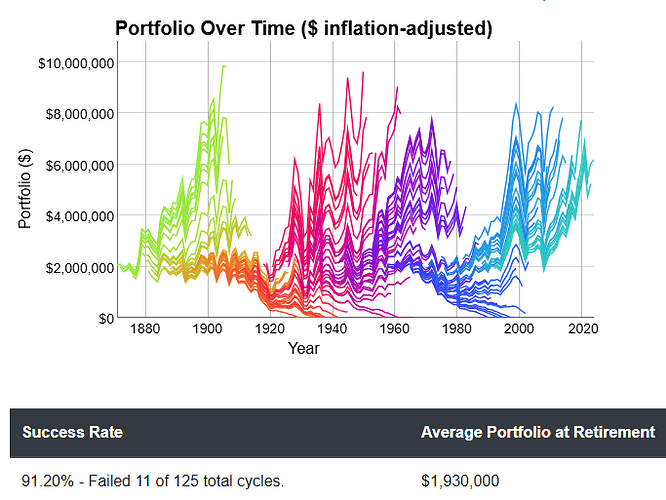
Task: Click the $0 y-axis tick label
Action: (105, 318)
